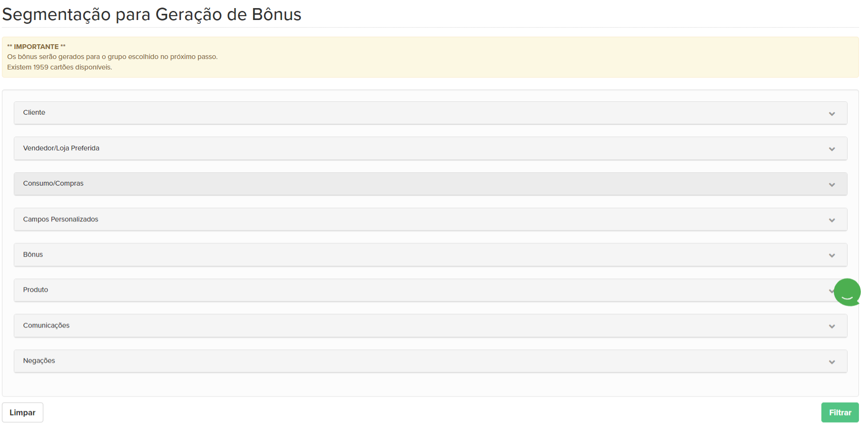Expand the Campos Personalizados panel
Screen dimensions: 868x426
pos(430,219)
